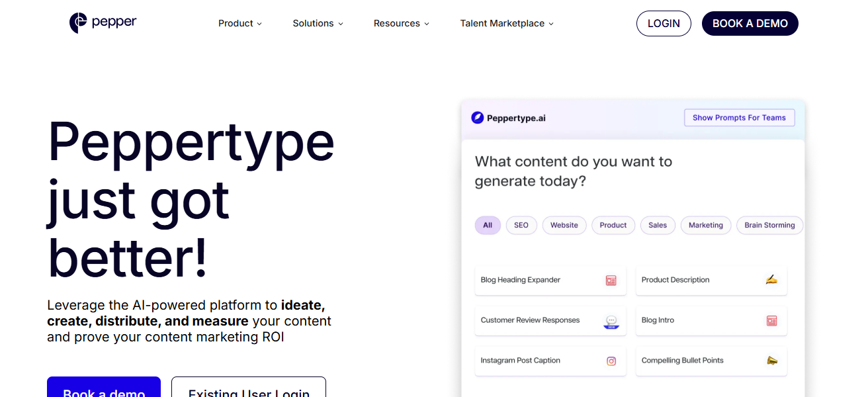Select the Website category filter

[x=564, y=225]
